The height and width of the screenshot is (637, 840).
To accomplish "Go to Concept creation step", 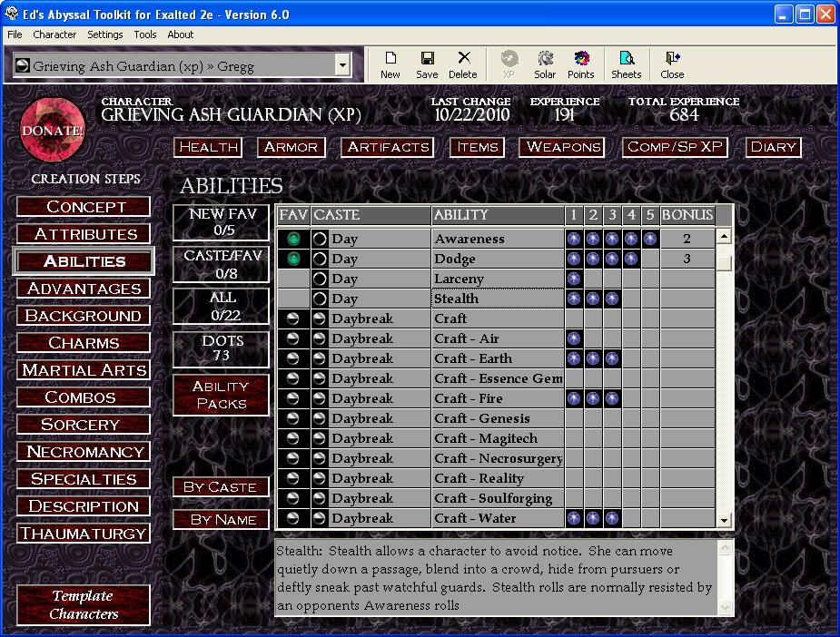I will coord(84,207).
